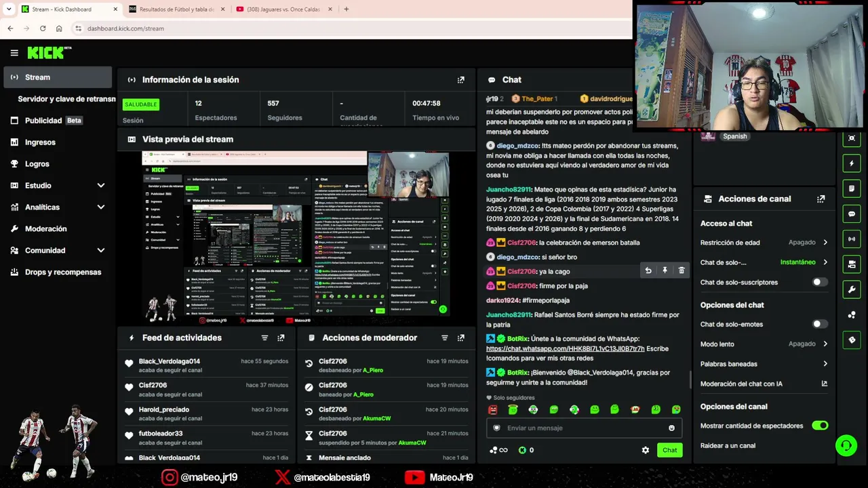The height and width of the screenshot is (488, 868).
Task: Open the emoji picker in the message box
Action: (671, 428)
